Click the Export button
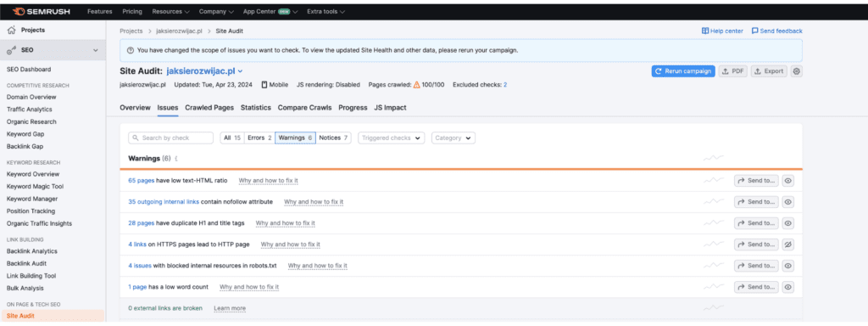Screen dimensions: 868x326 point(769,71)
